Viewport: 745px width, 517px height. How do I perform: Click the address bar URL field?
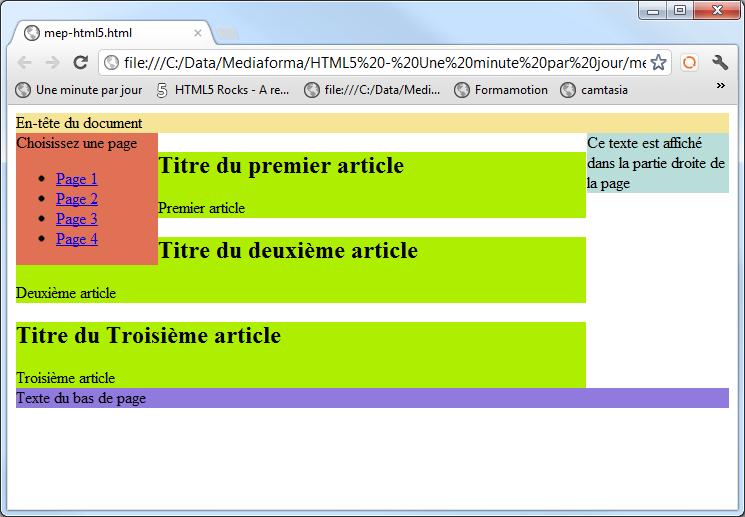(x=380, y=62)
